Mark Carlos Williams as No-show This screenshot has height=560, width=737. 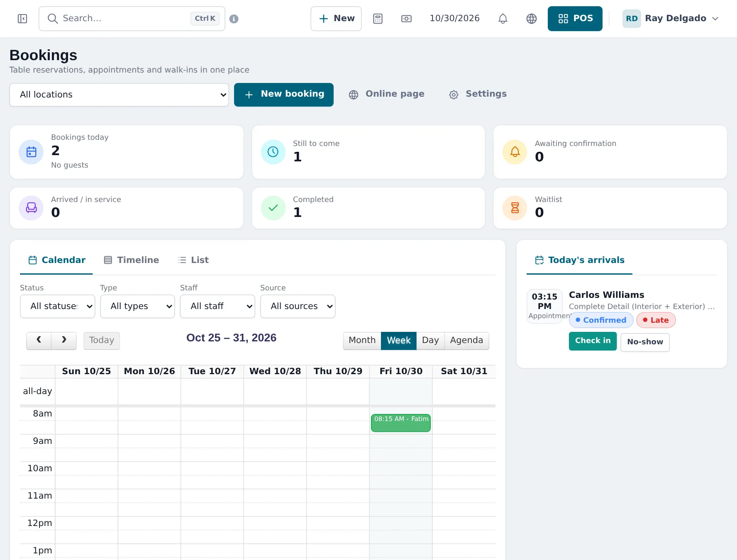[x=645, y=342]
